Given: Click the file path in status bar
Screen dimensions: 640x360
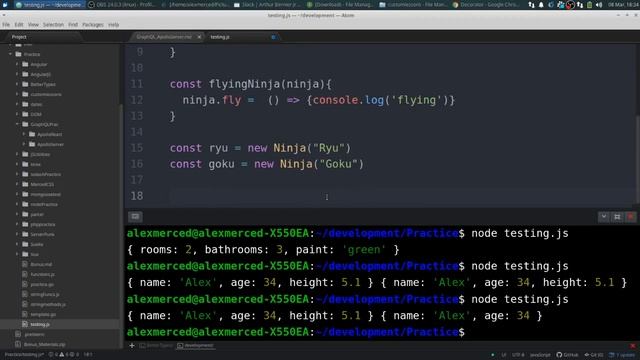Looking at the screenshot, I should click(24, 355).
